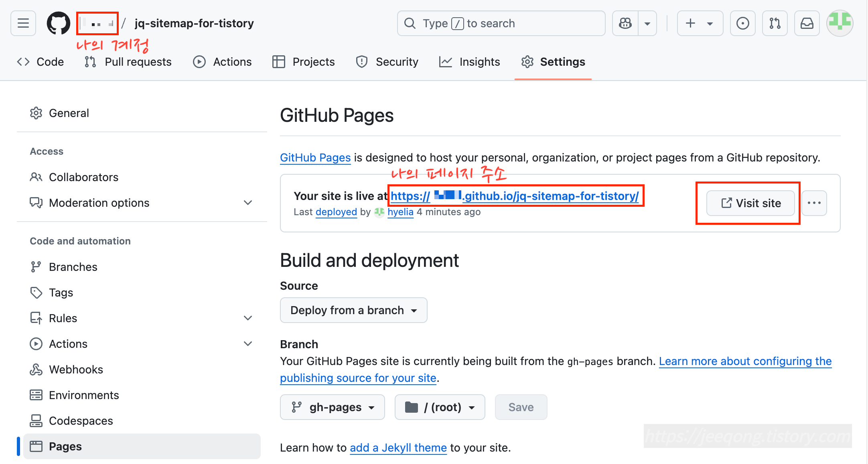
Task: Open the hamburger navigation menu
Action: coord(23,23)
